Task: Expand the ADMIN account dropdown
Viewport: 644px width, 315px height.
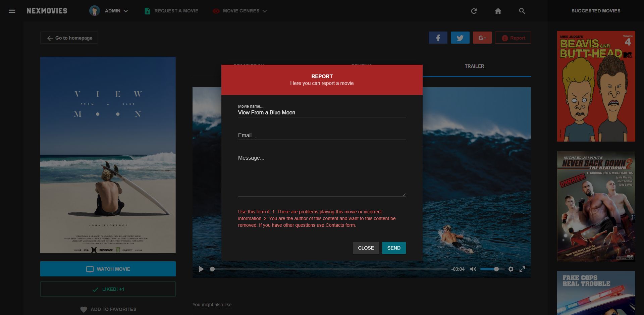Action: click(116, 11)
